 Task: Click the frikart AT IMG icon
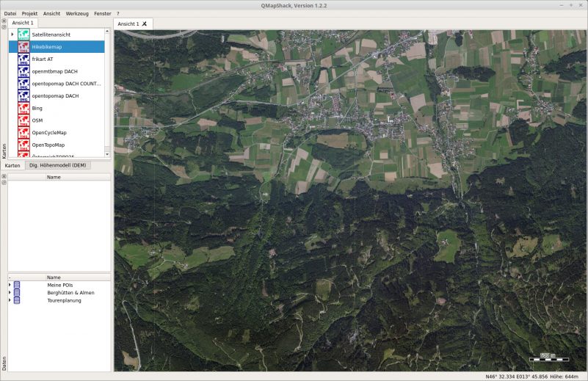(x=23, y=59)
